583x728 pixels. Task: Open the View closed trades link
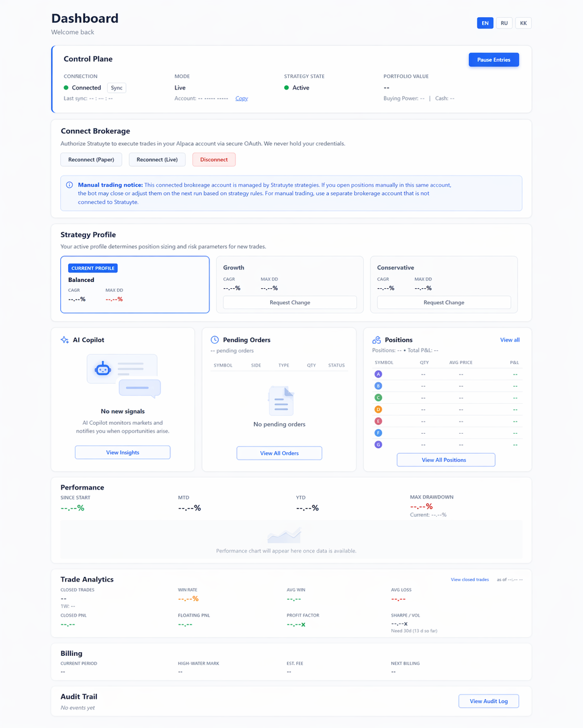(470, 579)
